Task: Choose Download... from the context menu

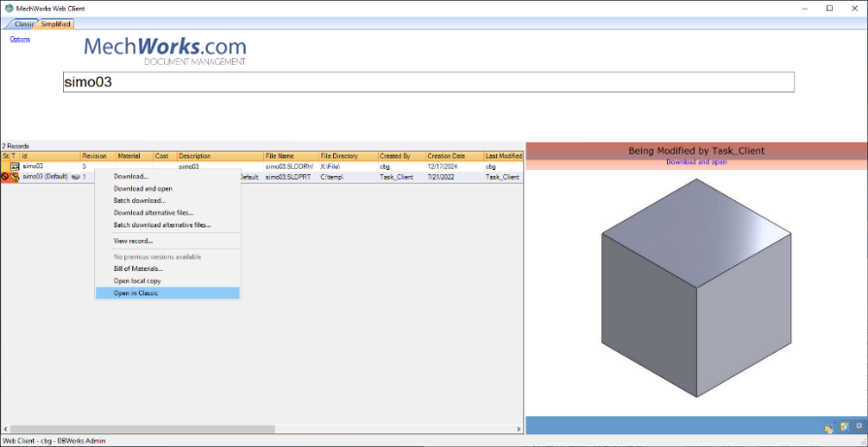Action: click(x=168, y=177)
